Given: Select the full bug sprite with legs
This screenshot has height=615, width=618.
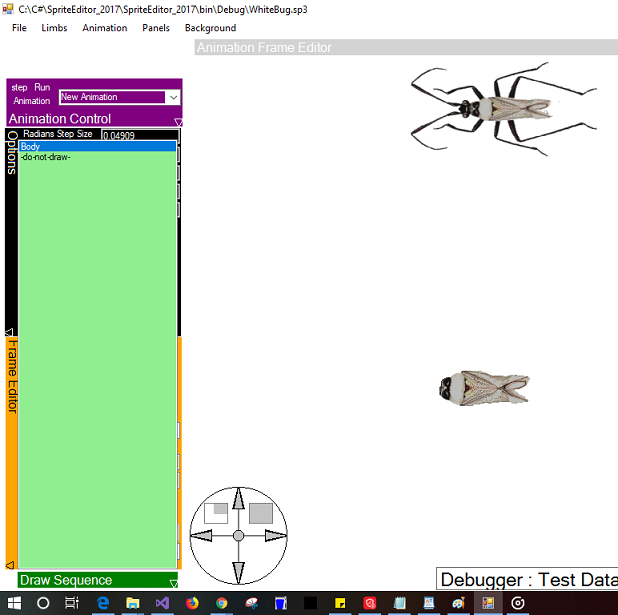Looking at the screenshot, I should [x=504, y=109].
